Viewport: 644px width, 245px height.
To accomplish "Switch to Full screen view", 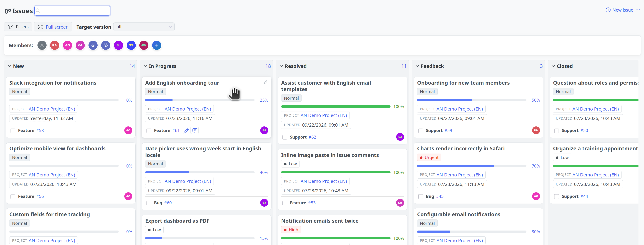I will click(53, 27).
